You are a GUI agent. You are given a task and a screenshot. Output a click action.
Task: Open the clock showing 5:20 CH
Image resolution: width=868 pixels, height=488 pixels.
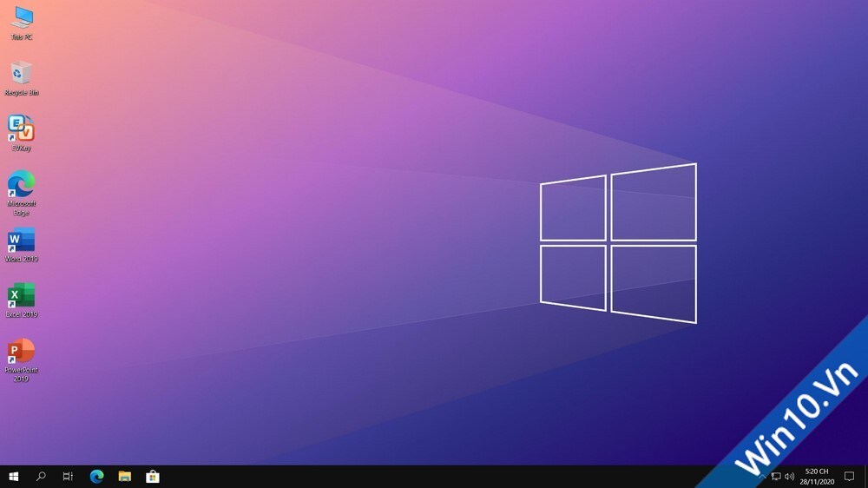(817, 477)
